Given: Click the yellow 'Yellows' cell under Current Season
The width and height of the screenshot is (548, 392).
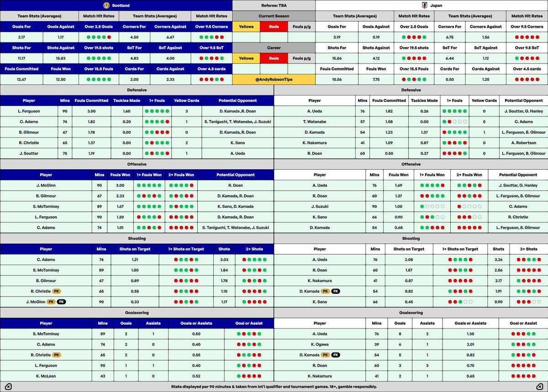Looking at the screenshot, I should [246, 26].
